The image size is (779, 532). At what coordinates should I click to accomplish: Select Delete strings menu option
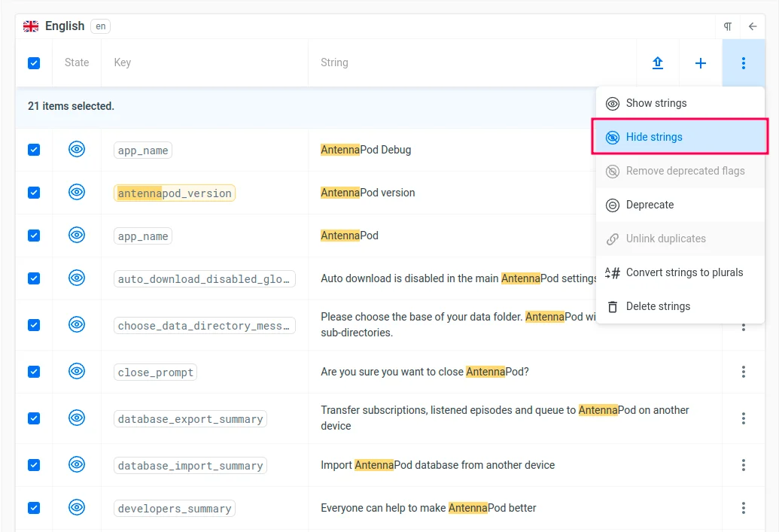(658, 306)
